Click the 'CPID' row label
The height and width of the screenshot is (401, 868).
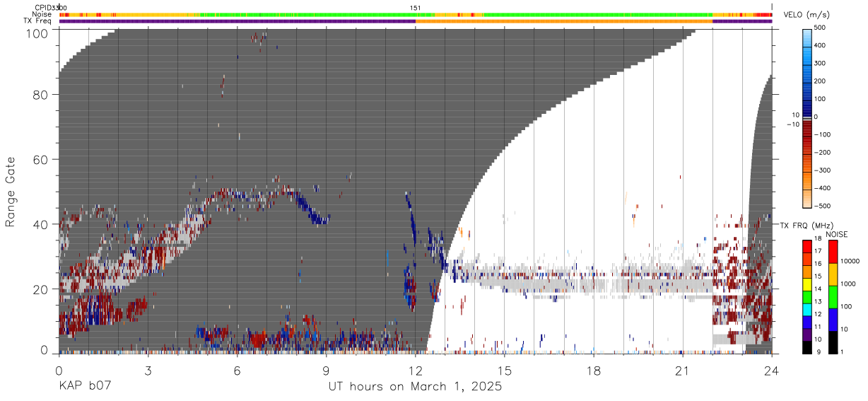(43, 8)
